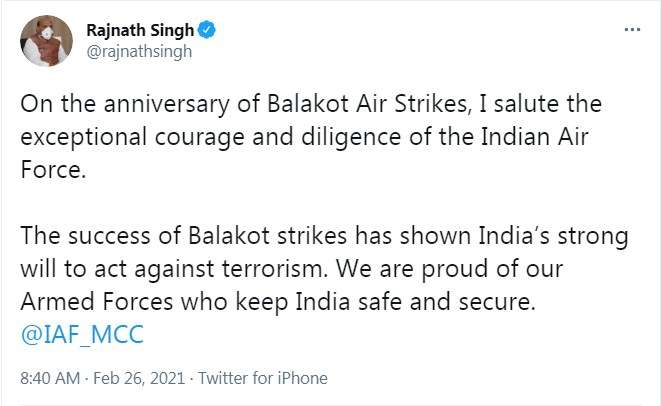Screen dimensions: 661x406
Task: Click the words 'Indian Air' in tweet
Action: pyautogui.click(x=535, y=137)
